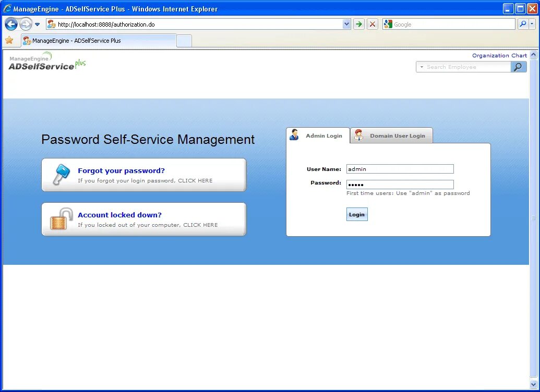The height and width of the screenshot is (392, 540).
Task: Click the domain user icon on tab
Action: (359, 135)
